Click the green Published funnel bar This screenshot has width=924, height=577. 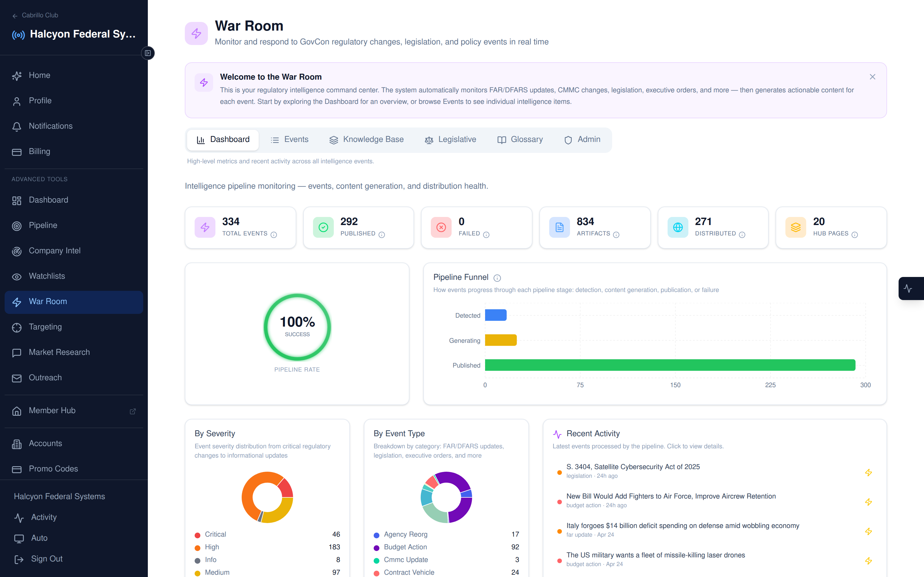tap(670, 365)
